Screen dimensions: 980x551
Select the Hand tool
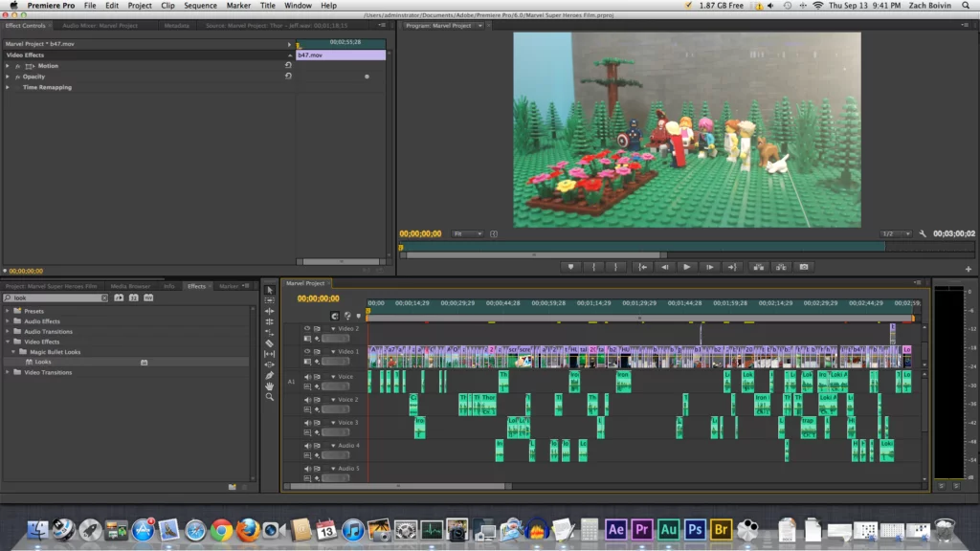tap(269, 386)
